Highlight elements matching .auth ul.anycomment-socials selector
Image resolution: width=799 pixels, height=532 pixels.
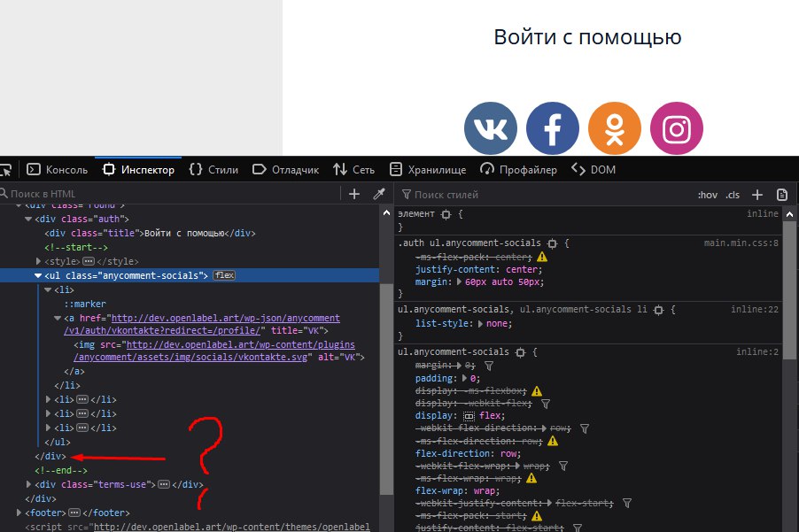pyautogui.click(x=553, y=243)
